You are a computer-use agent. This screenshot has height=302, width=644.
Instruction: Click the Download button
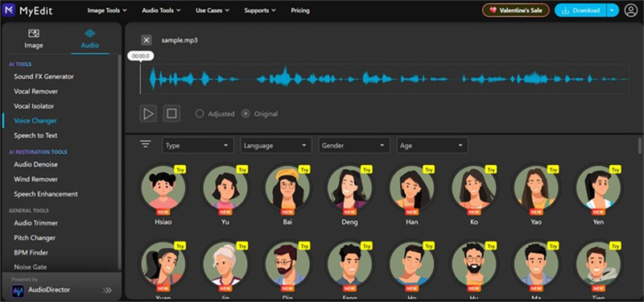pyautogui.click(x=580, y=10)
